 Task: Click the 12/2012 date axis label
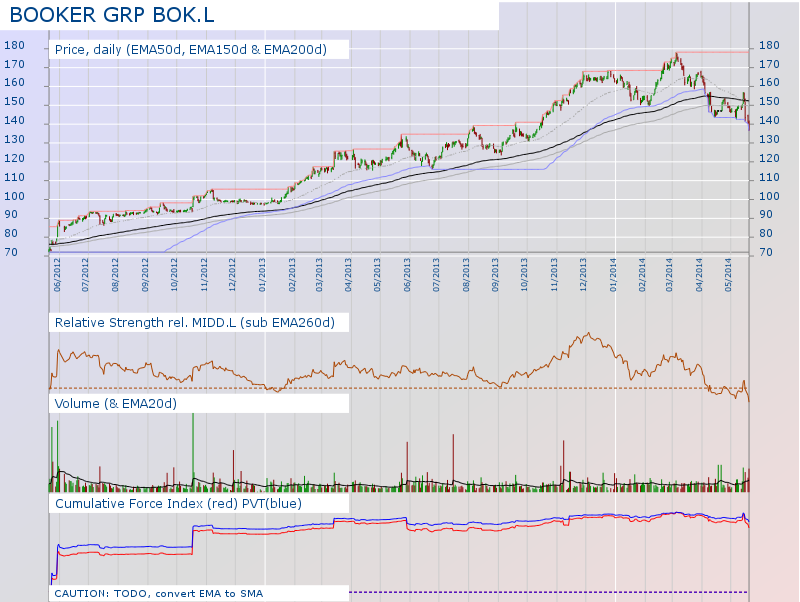pyautogui.click(x=233, y=275)
